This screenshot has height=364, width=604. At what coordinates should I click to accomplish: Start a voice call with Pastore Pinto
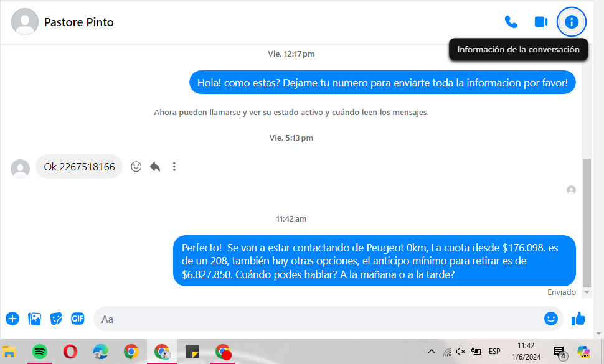click(x=511, y=22)
